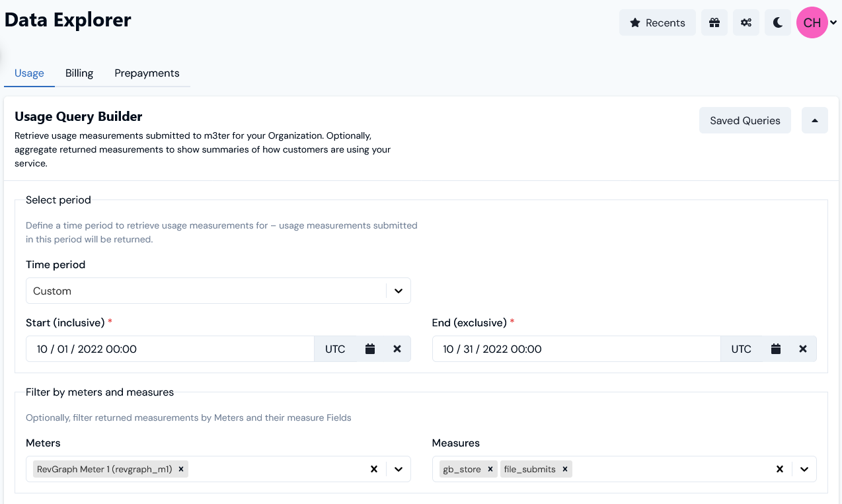Remove the RevGraph Meter 1 tag
This screenshot has width=842, height=504.
pos(180,469)
